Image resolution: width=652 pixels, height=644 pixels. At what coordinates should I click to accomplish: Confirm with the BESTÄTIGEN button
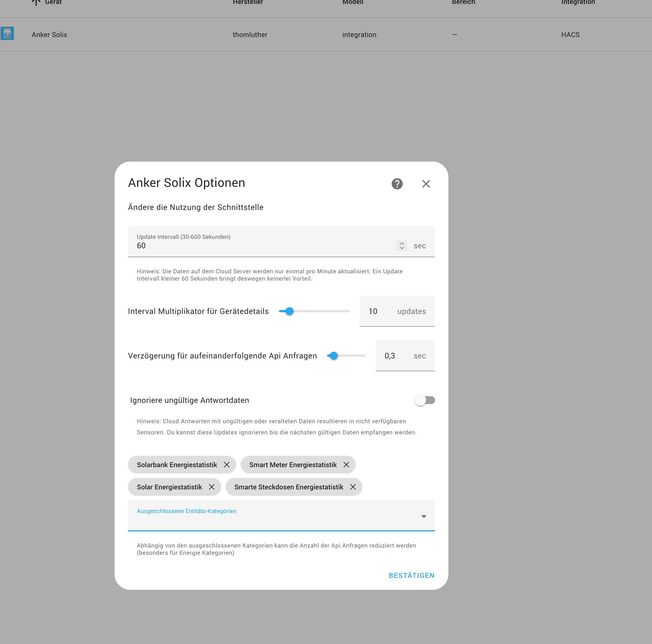(411, 576)
